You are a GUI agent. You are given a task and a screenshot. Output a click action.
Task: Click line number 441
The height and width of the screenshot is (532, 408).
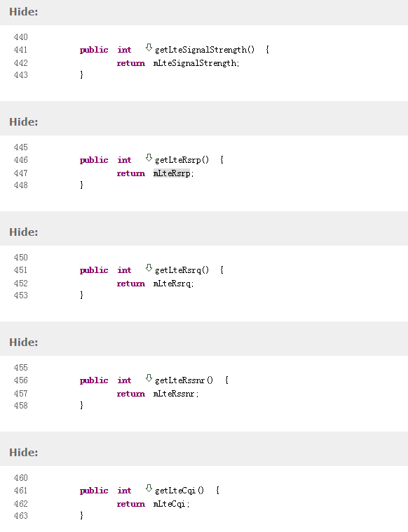20,50
